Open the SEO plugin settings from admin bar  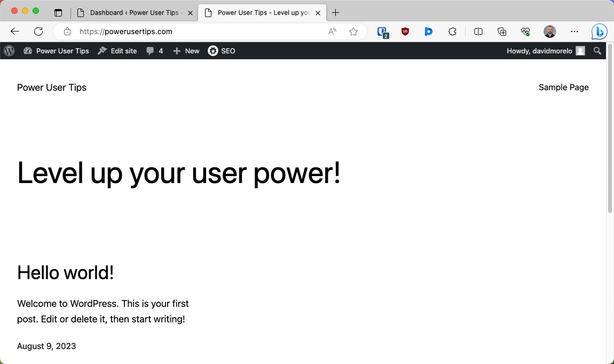click(x=221, y=51)
